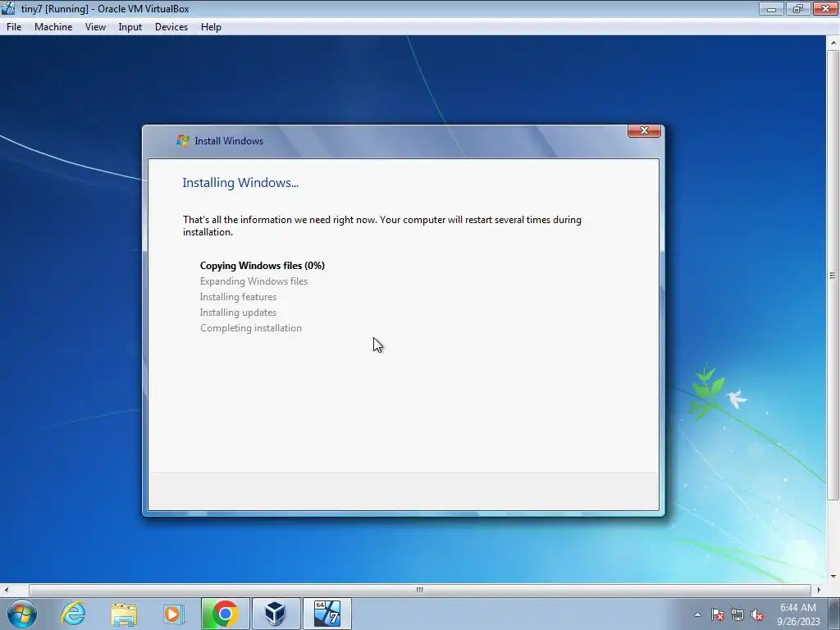The width and height of the screenshot is (840, 630).
Task: Click 'Installing updates' step
Action: [x=238, y=313]
